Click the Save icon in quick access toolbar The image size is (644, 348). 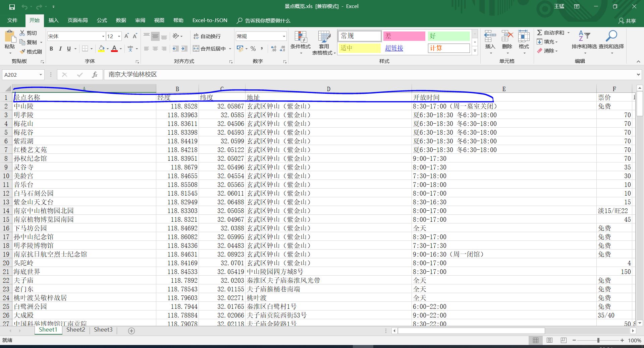(12, 7)
